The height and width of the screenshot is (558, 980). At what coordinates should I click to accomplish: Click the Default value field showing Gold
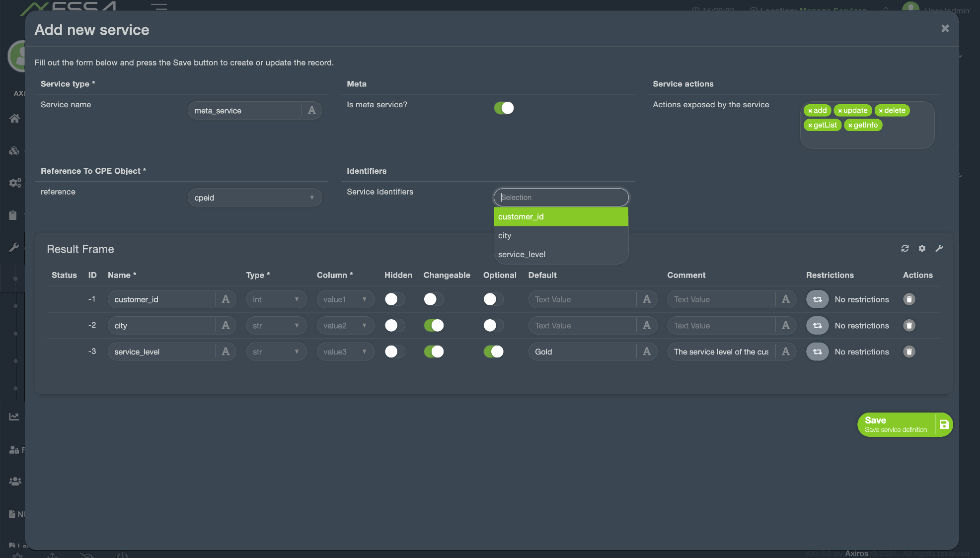[581, 351]
